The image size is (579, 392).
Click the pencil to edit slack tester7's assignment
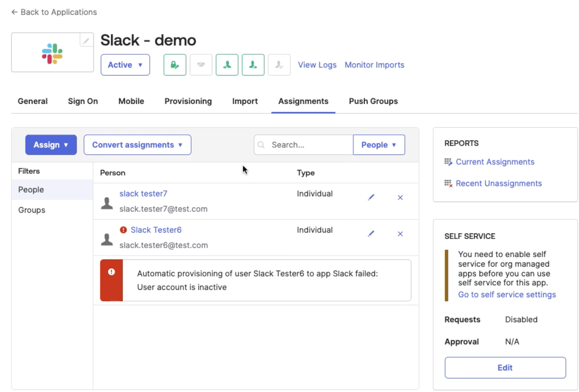click(x=371, y=197)
